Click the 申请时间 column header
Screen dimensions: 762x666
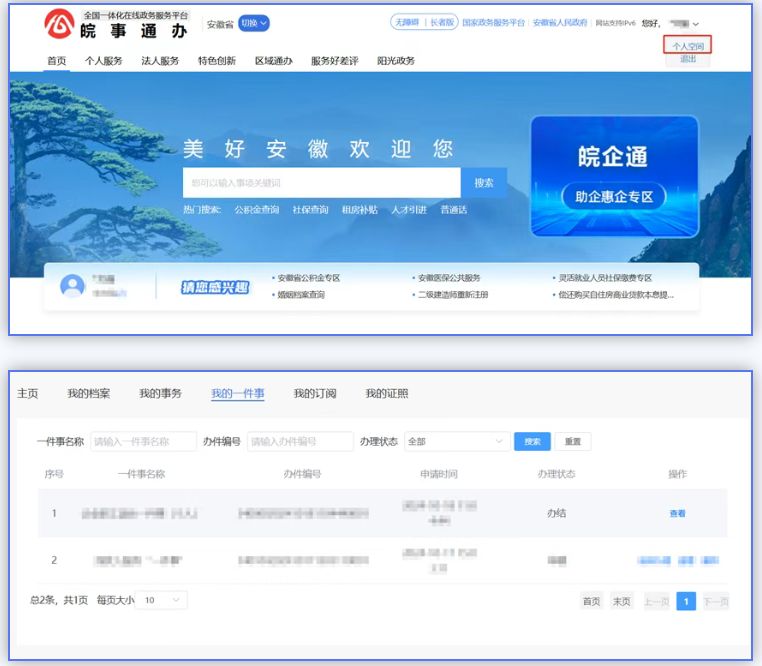coord(439,474)
